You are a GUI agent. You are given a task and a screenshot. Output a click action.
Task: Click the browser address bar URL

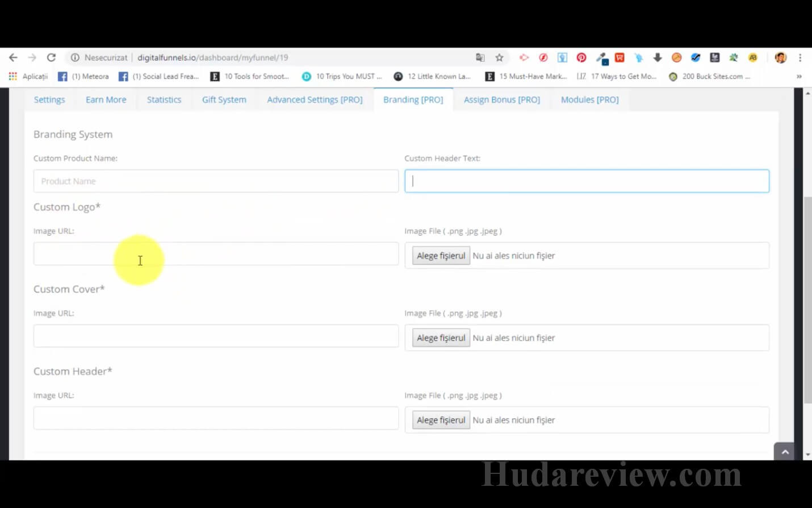point(213,57)
